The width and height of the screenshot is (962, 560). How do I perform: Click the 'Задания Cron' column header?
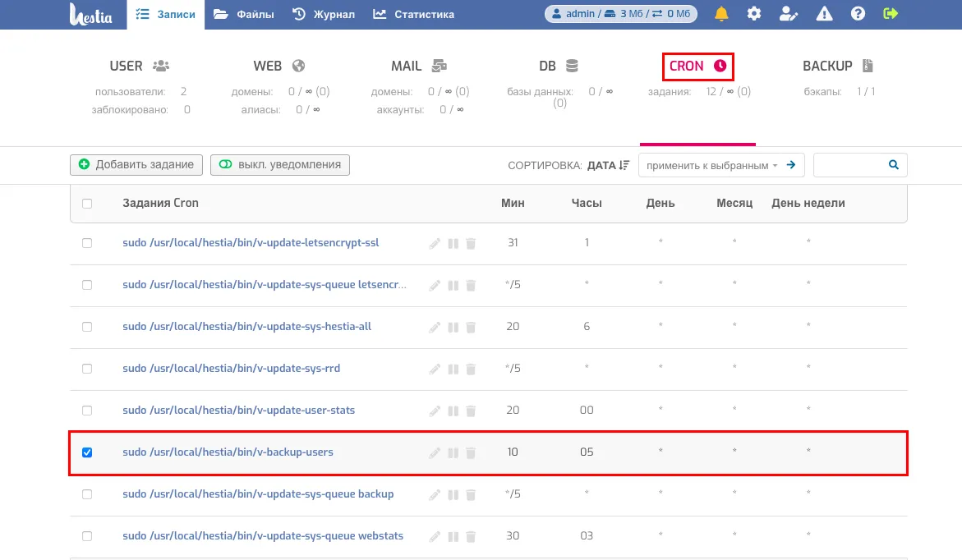(160, 203)
